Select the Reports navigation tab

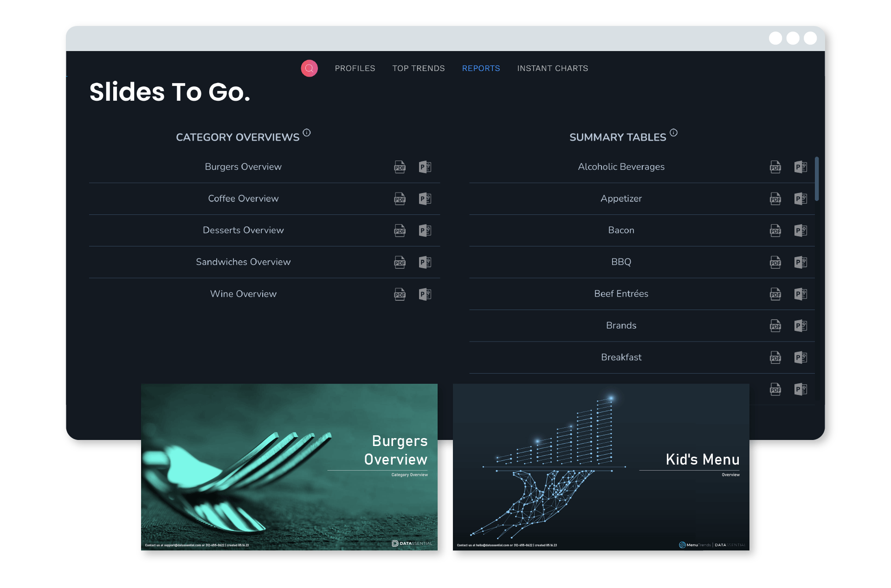[481, 68]
